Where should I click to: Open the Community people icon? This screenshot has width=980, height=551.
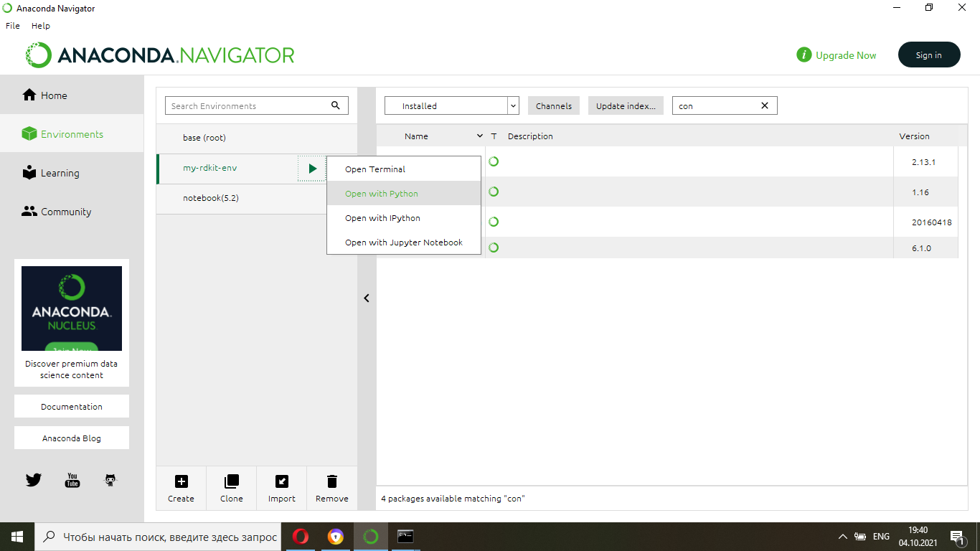click(29, 212)
